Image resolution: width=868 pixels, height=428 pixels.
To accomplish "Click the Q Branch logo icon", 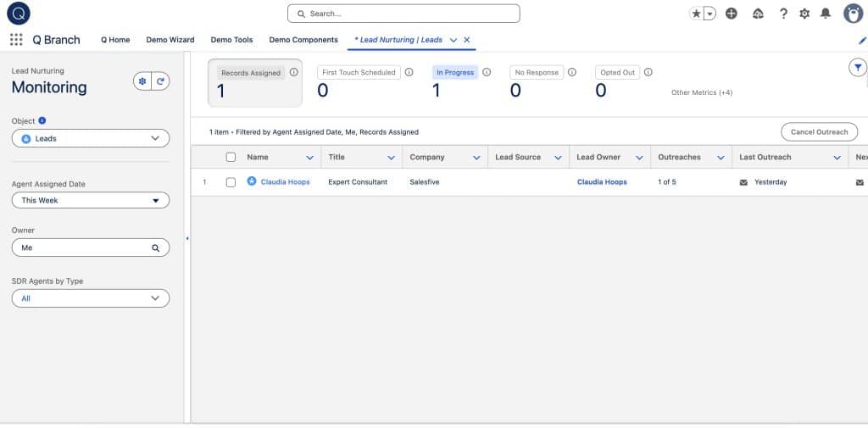I will pyautogui.click(x=19, y=14).
